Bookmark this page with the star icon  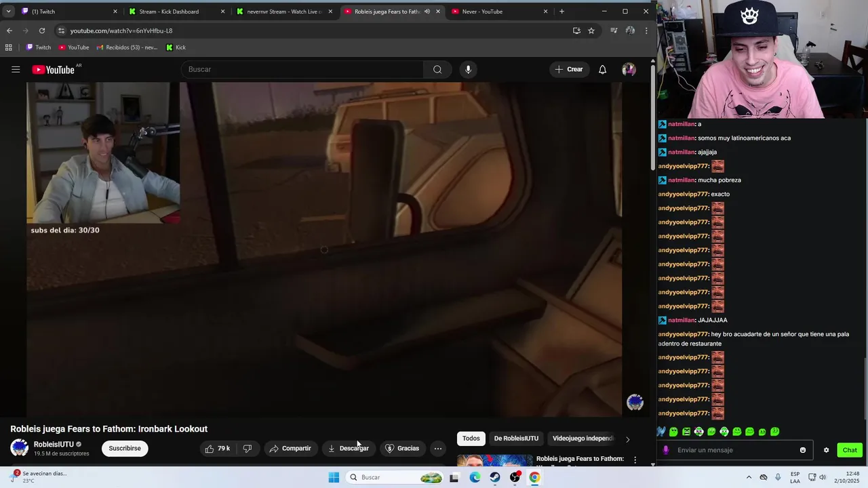[x=591, y=30]
